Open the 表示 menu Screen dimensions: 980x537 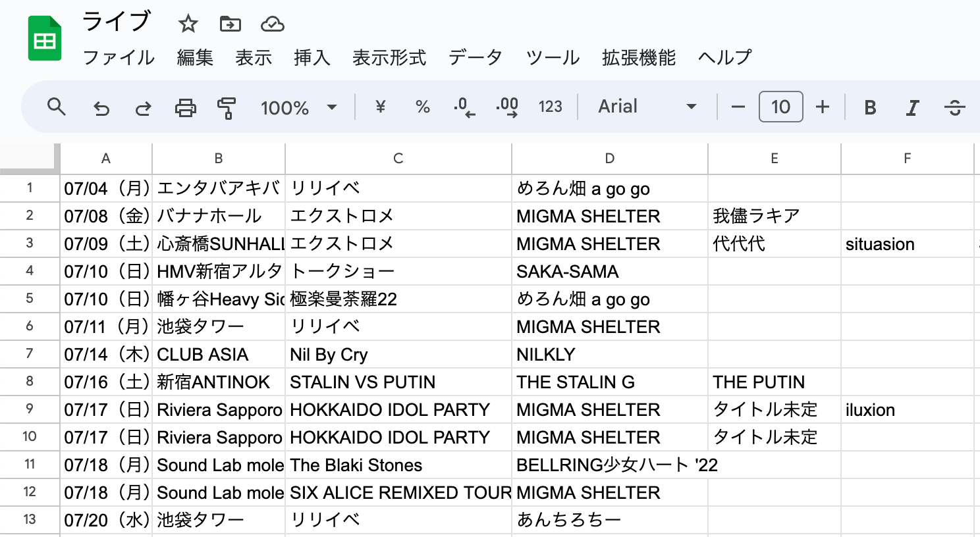(x=254, y=58)
